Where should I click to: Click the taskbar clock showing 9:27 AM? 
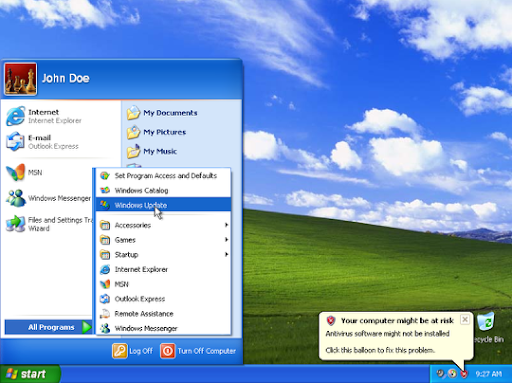(489, 374)
